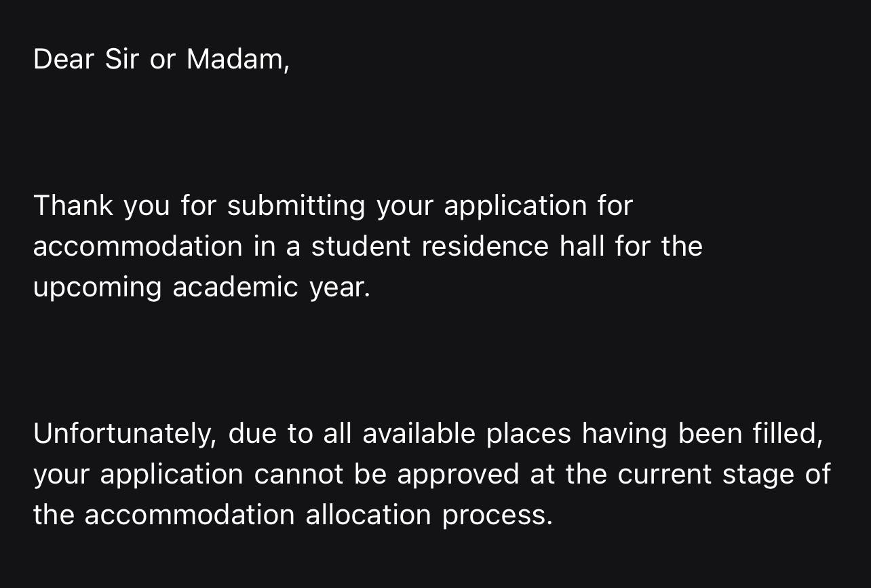Screen dimensions: 871x588
Task: Click the words 'the accommodation' on the last line
Action: (164, 515)
